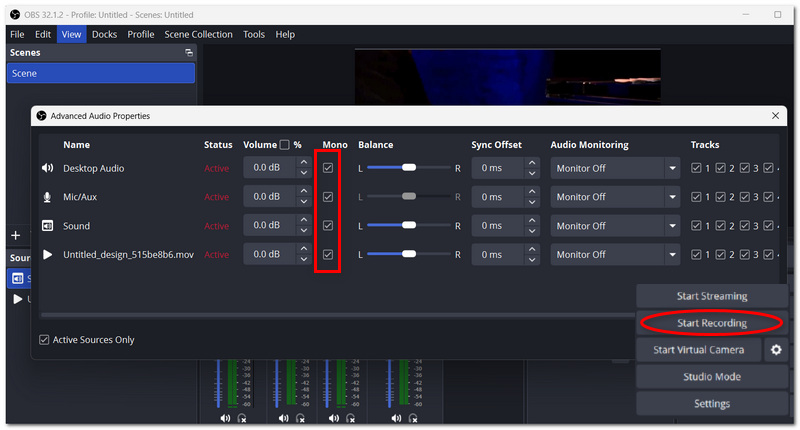
Task: Open Studio Mode
Action: 712,377
